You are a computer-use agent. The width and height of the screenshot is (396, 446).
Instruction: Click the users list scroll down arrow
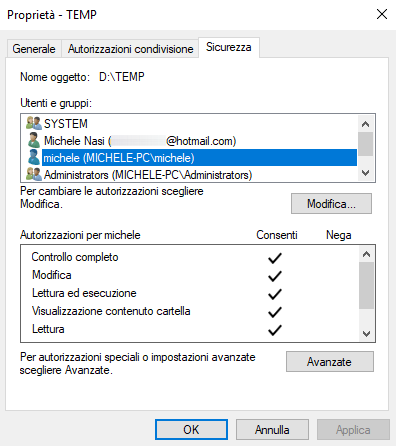point(365,173)
